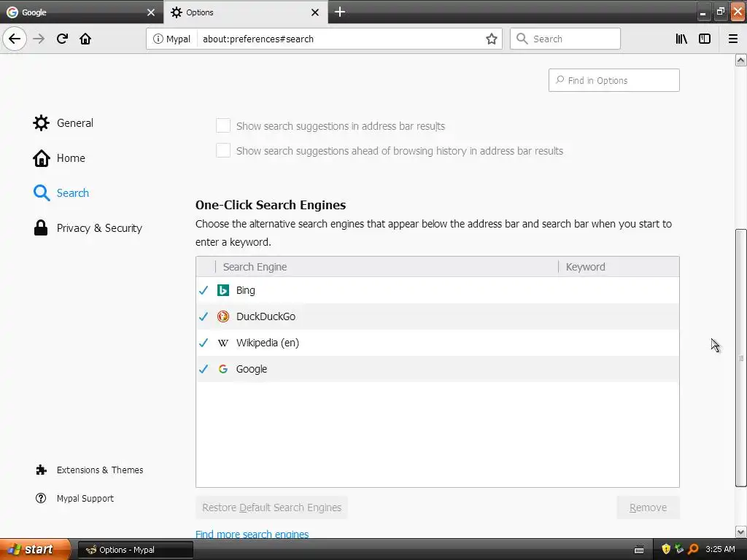Screen dimensions: 747x560
Task: Click the scrollbar up arrow
Action: coord(740,60)
